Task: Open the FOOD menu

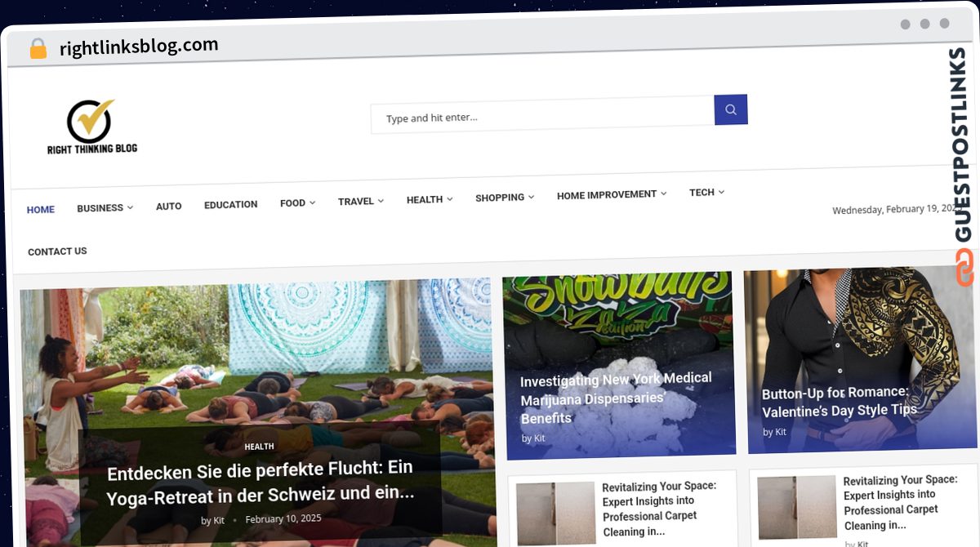Action: (x=292, y=203)
